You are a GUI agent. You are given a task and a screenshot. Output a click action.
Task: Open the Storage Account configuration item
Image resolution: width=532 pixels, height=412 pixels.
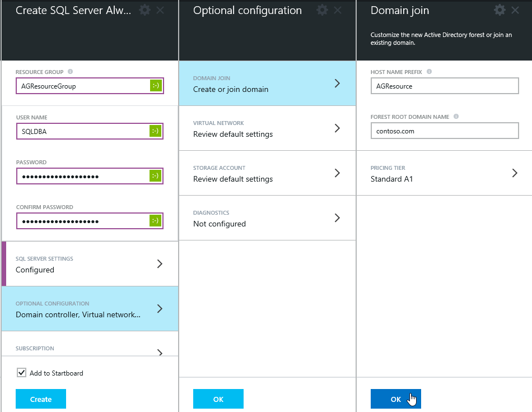pyautogui.click(x=267, y=173)
